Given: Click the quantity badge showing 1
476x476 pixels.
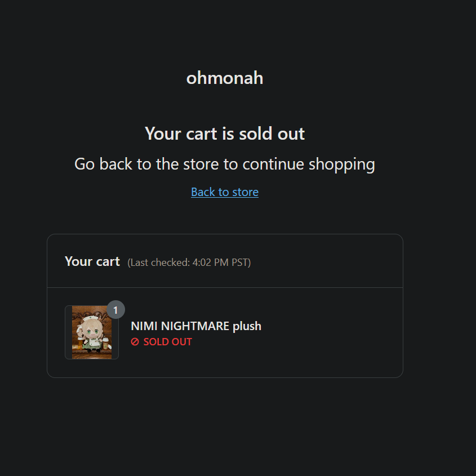Looking at the screenshot, I should coord(115,310).
